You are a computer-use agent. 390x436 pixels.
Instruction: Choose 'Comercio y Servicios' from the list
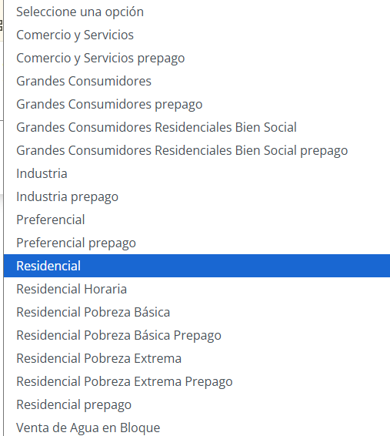(x=197, y=35)
